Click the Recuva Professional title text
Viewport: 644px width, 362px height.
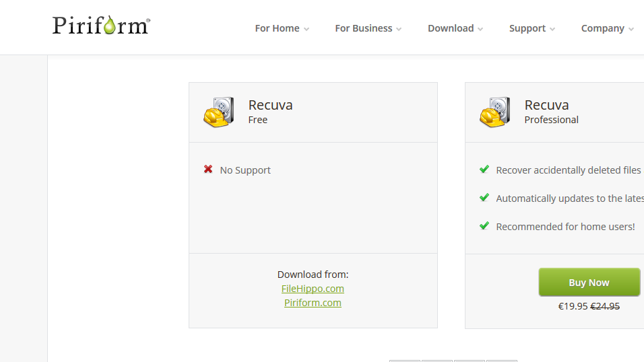click(546, 105)
